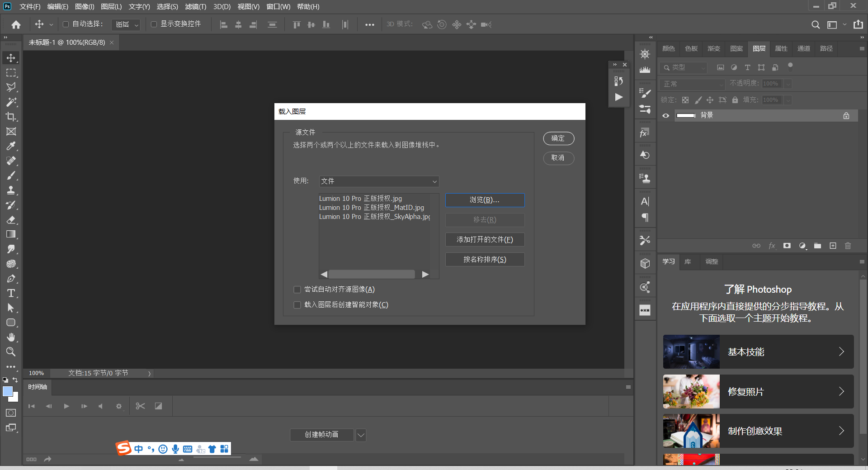The image size is (868, 470).
Task: Click 确定 in the 载入图层 dialog
Action: point(558,138)
